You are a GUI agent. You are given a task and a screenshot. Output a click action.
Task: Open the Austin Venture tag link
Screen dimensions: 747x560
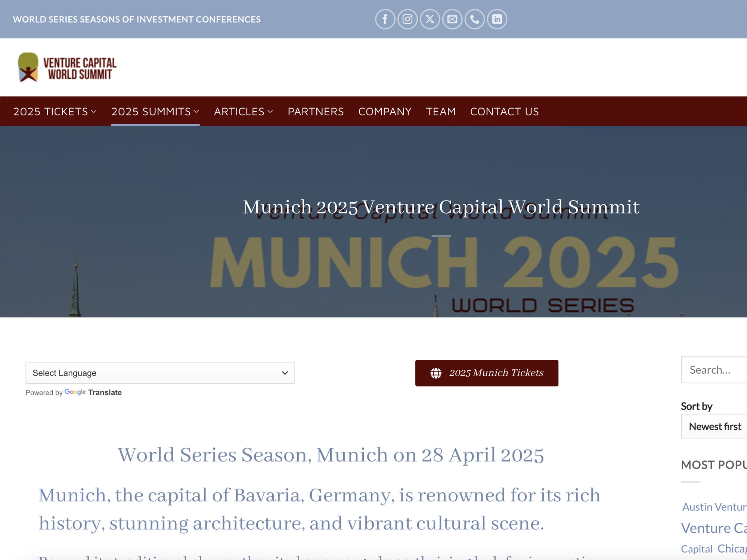pos(715,507)
